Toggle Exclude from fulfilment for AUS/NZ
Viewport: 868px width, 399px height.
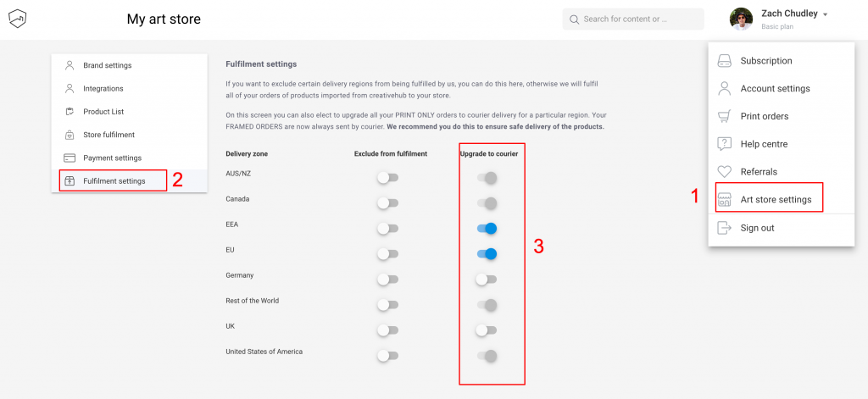click(x=387, y=178)
